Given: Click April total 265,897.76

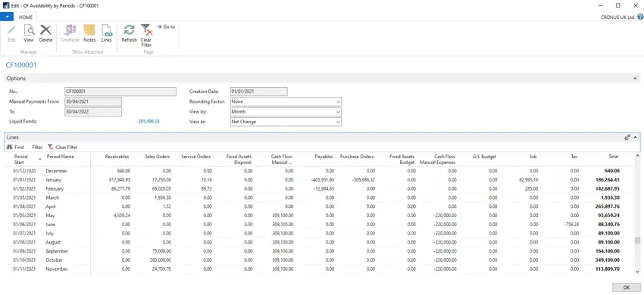Looking at the screenshot, I should click(x=607, y=206).
